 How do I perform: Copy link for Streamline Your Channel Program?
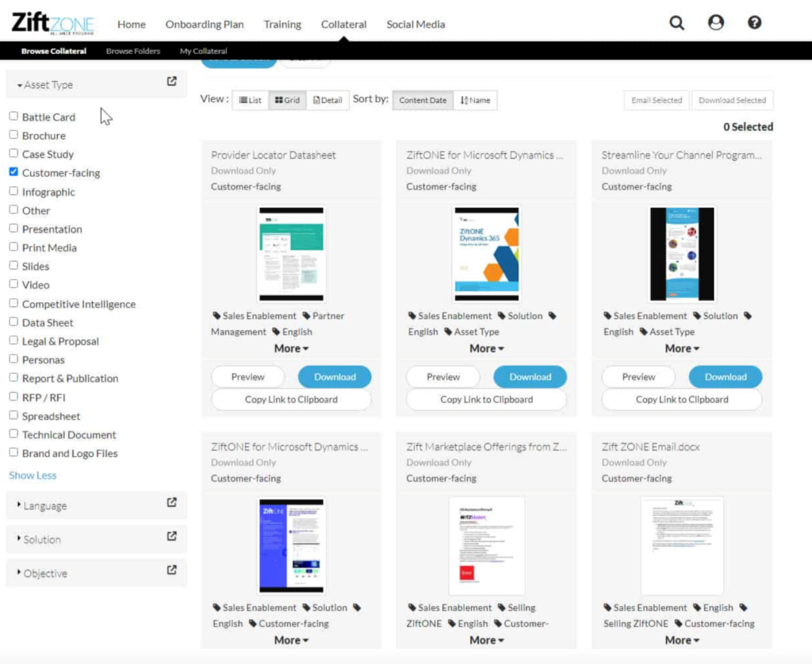pyautogui.click(x=681, y=399)
